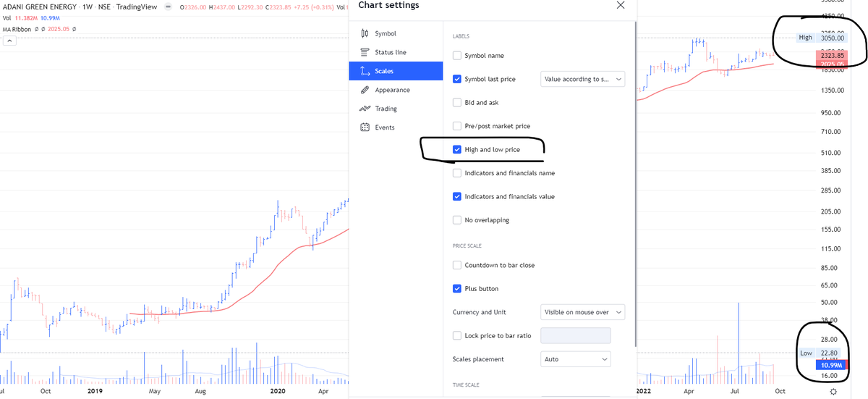Screen dimensions: 868x399
Task: Click the market status dot beside TradingView
Action: (x=168, y=7)
